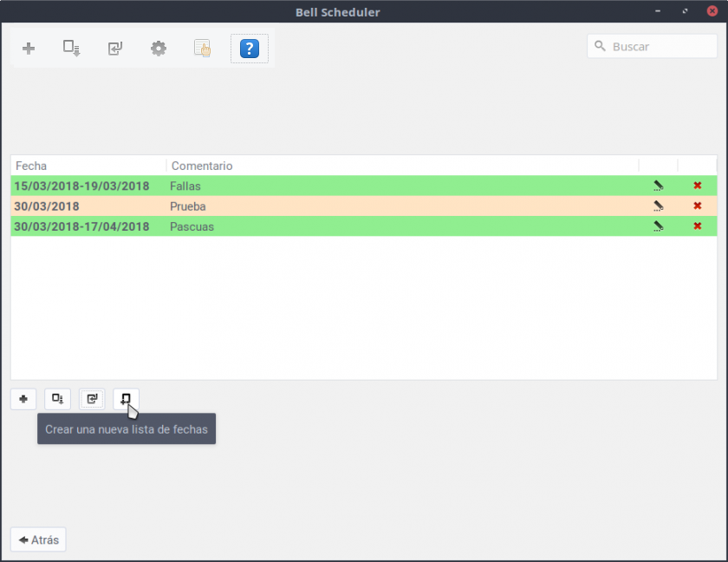Edit the Pascuas date entry
The width and height of the screenshot is (728, 562).
pos(659,226)
